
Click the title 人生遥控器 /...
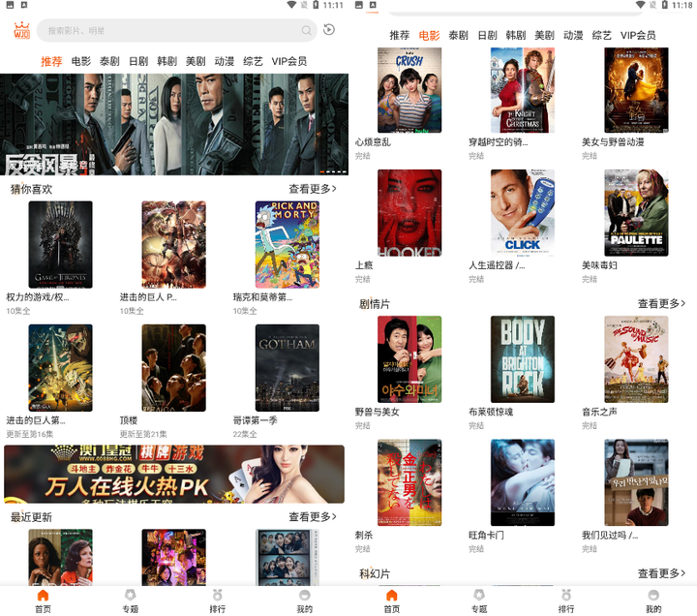(x=497, y=265)
